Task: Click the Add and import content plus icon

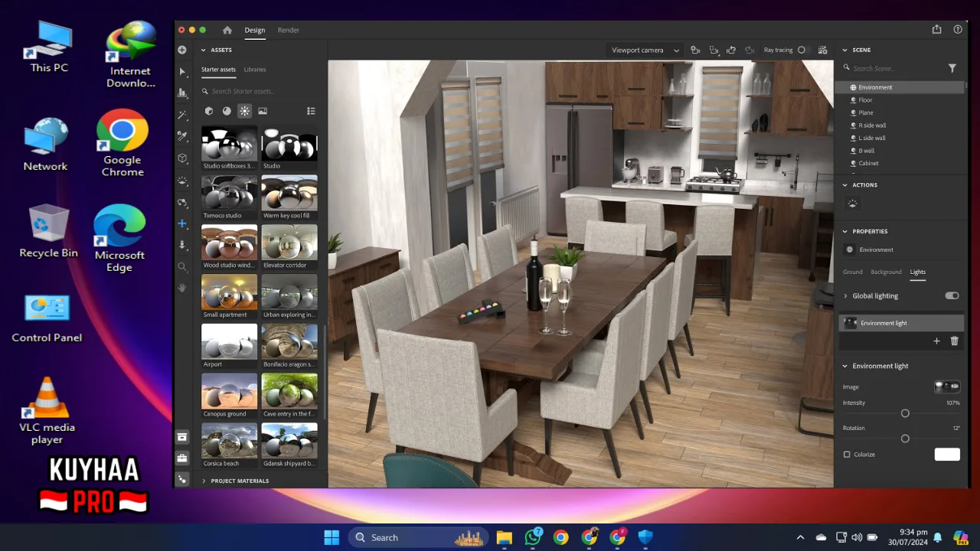Action: (x=182, y=50)
